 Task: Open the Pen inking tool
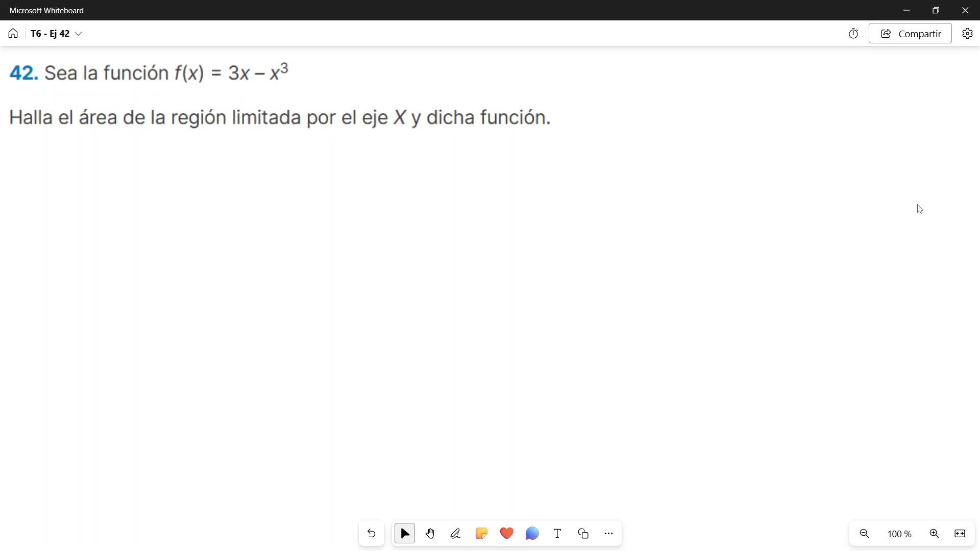click(456, 534)
